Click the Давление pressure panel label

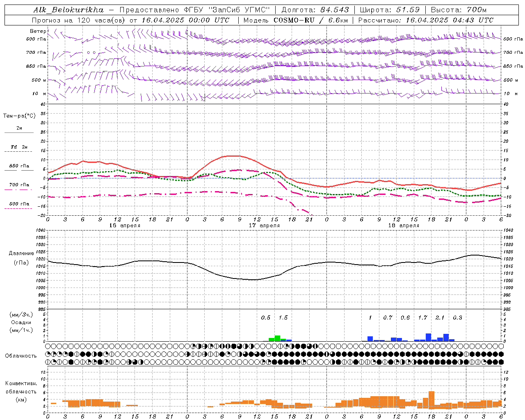tap(21, 253)
